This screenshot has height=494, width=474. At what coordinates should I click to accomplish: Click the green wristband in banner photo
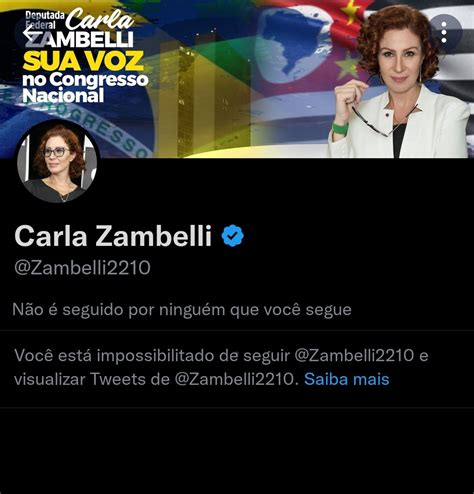(340, 129)
